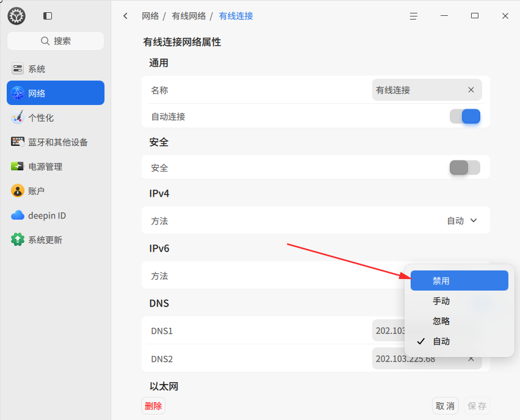Clear the 名称 field with X
The image size is (520, 420).
(x=471, y=90)
